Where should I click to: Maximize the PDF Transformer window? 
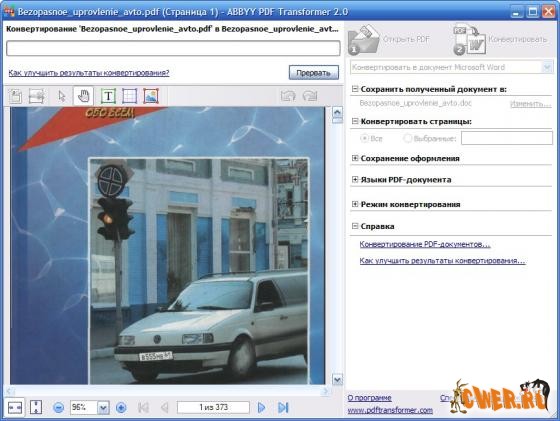tap(532, 12)
